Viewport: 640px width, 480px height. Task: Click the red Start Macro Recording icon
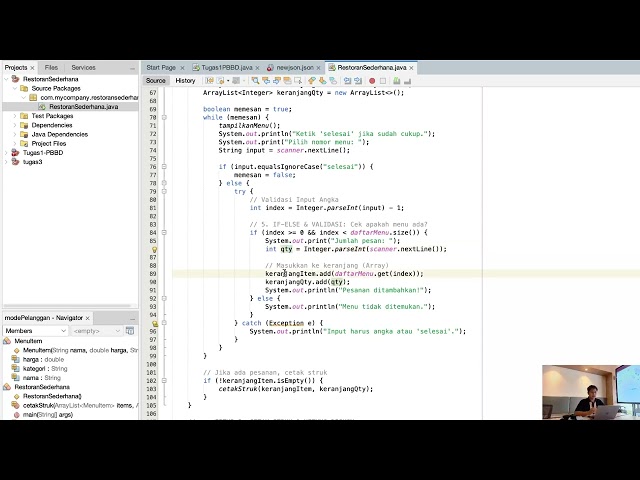pyautogui.click(x=372, y=81)
